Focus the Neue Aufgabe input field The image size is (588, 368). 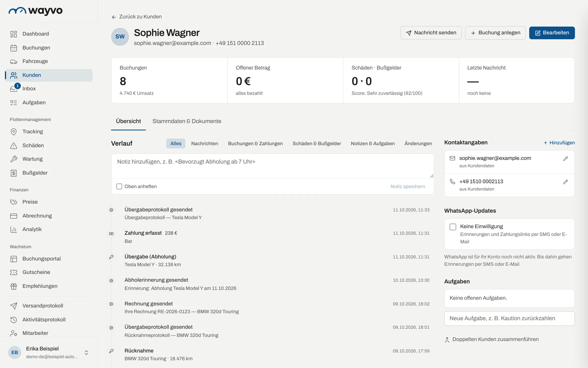[509, 318]
